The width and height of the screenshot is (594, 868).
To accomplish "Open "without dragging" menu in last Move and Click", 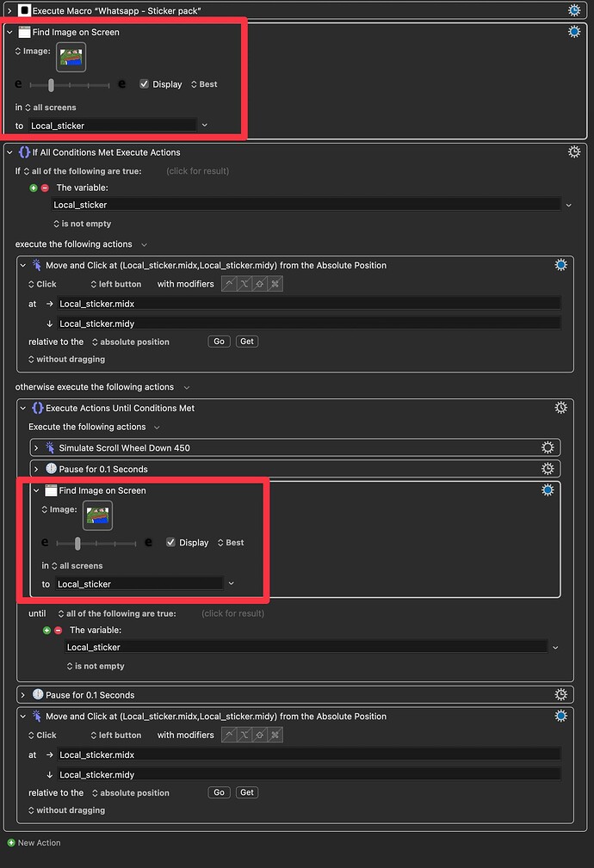I will pyautogui.click(x=69, y=810).
